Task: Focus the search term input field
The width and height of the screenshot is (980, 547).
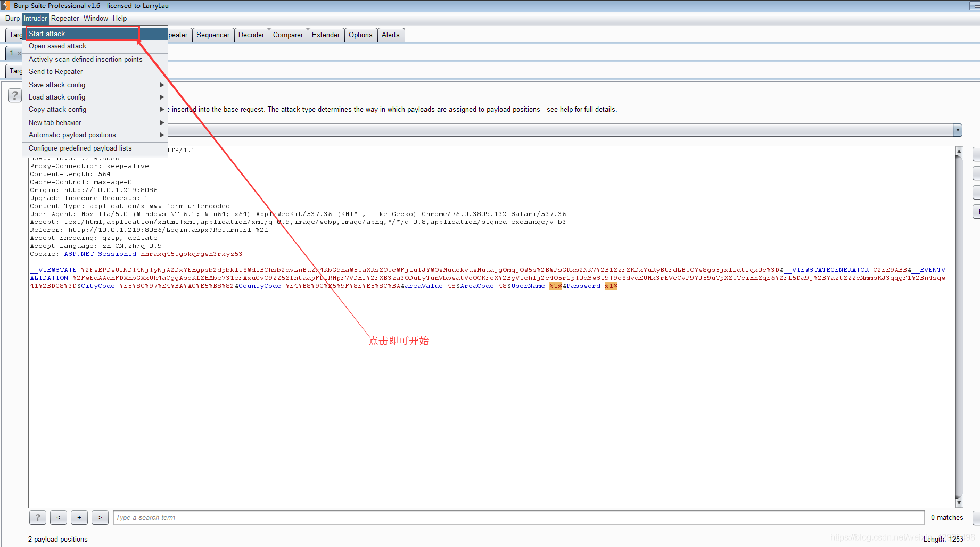Action: (518, 517)
